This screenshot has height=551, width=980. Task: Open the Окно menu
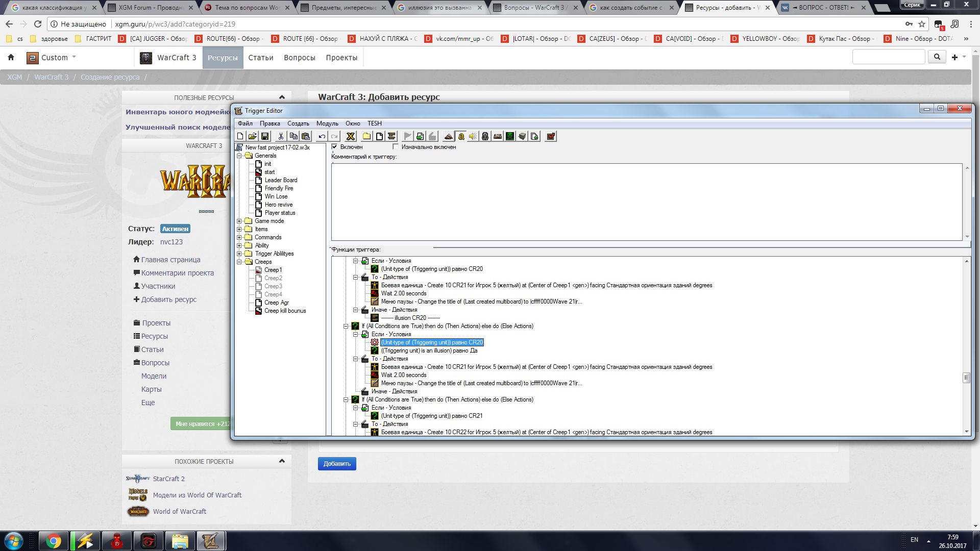tap(353, 123)
